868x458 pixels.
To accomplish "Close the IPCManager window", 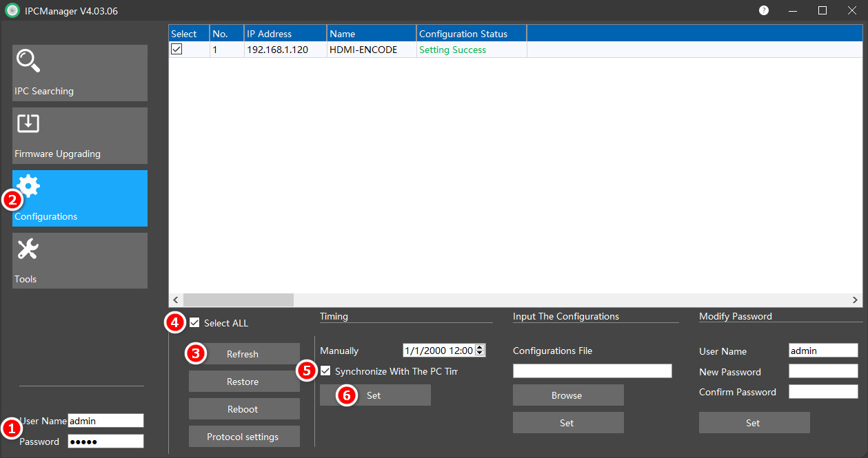I will point(852,10).
